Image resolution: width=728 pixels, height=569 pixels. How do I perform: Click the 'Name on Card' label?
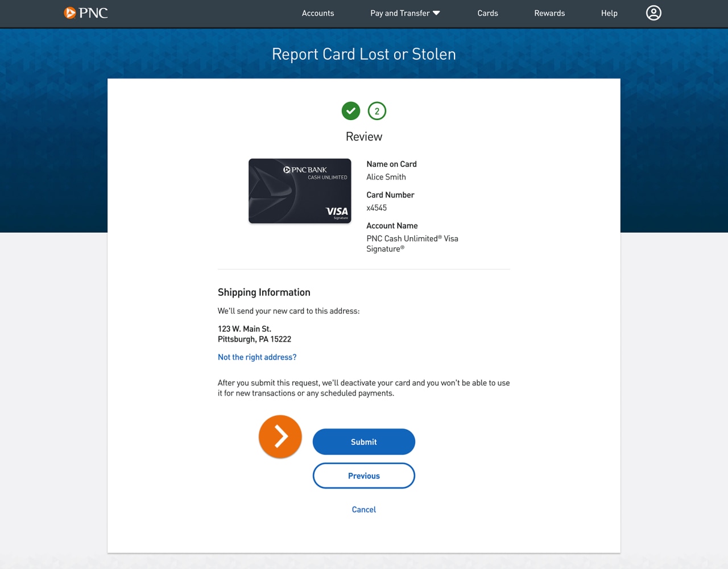pyautogui.click(x=391, y=164)
